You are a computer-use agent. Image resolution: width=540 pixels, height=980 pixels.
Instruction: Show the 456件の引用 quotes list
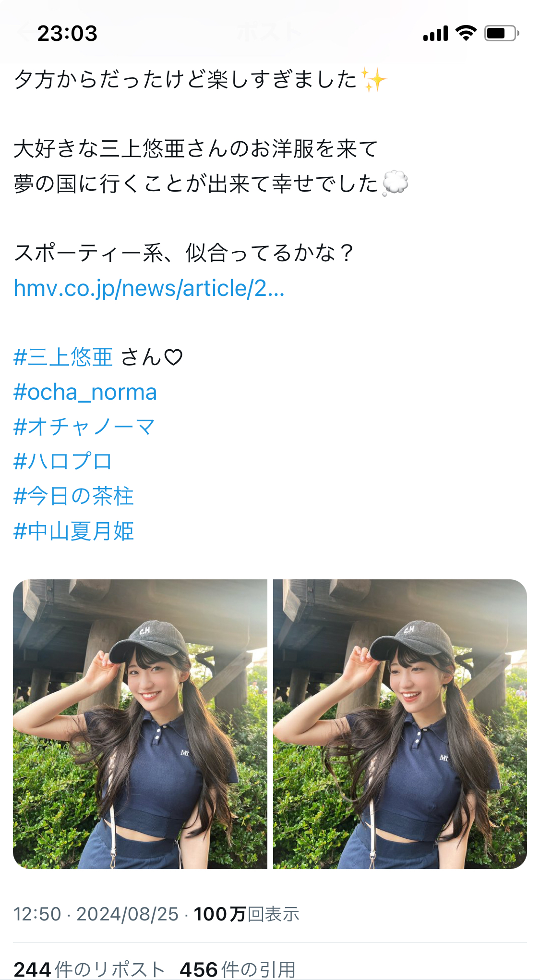[238, 969]
